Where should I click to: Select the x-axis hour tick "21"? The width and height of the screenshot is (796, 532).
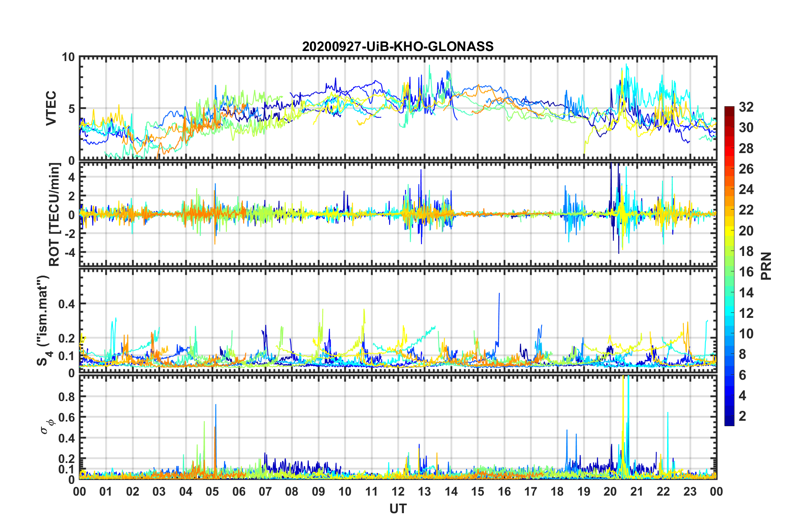click(x=637, y=491)
